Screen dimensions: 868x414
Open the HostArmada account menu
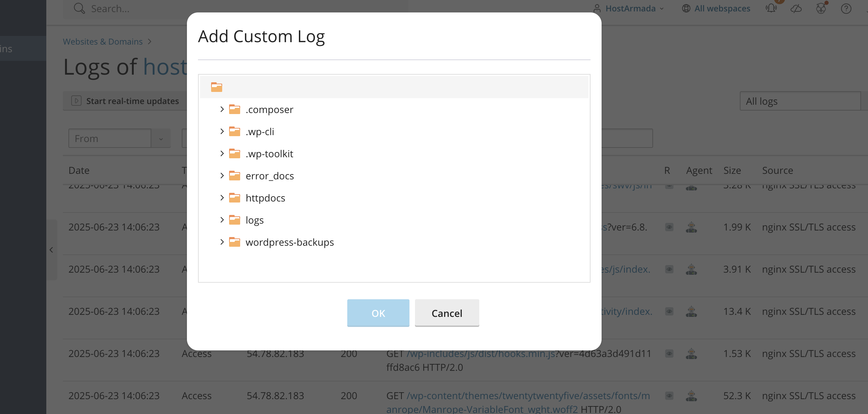[x=629, y=8]
